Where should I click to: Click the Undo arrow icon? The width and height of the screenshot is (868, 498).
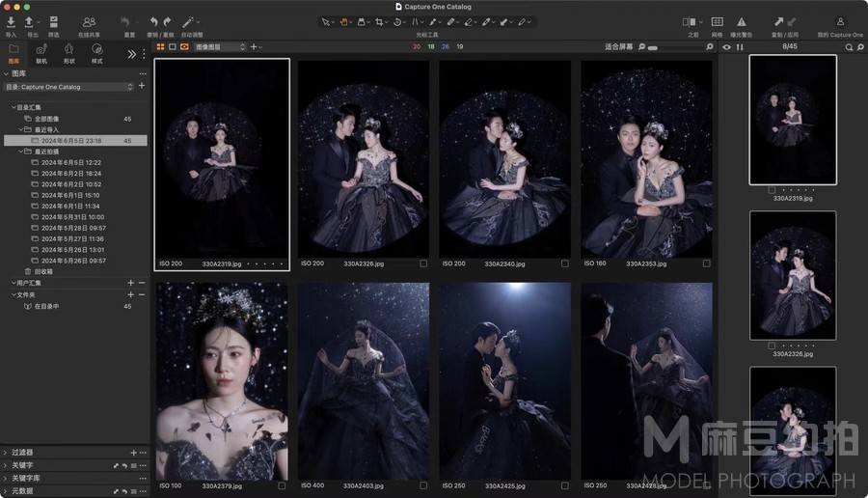(x=153, y=21)
